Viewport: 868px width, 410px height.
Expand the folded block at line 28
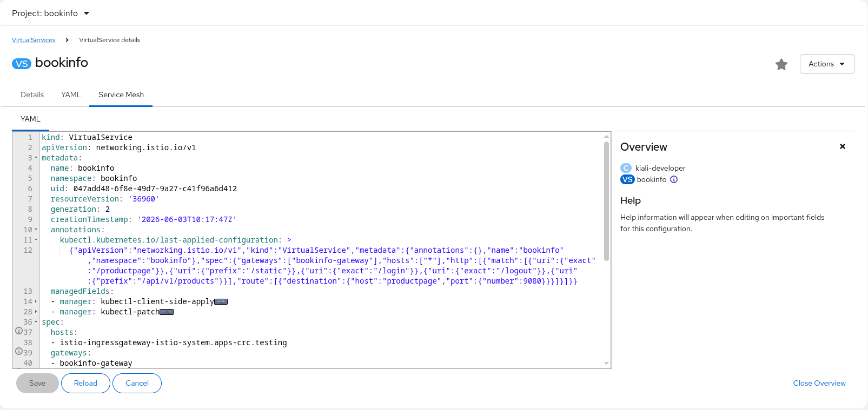[36, 312]
